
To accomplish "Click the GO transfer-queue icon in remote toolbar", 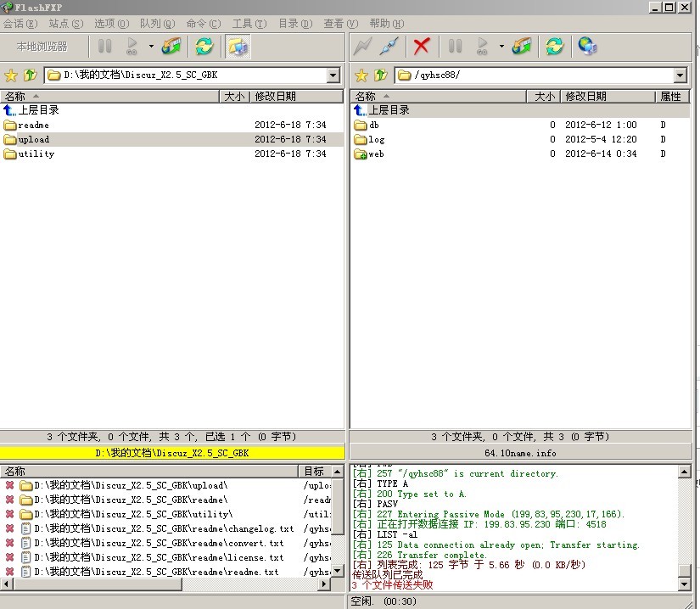I will (x=482, y=46).
